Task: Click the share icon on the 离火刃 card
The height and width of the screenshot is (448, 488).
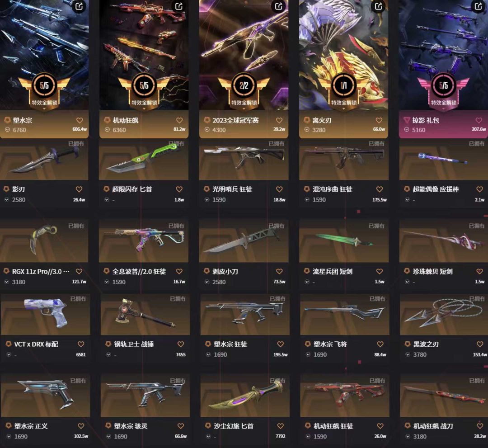Action: point(379,5)
